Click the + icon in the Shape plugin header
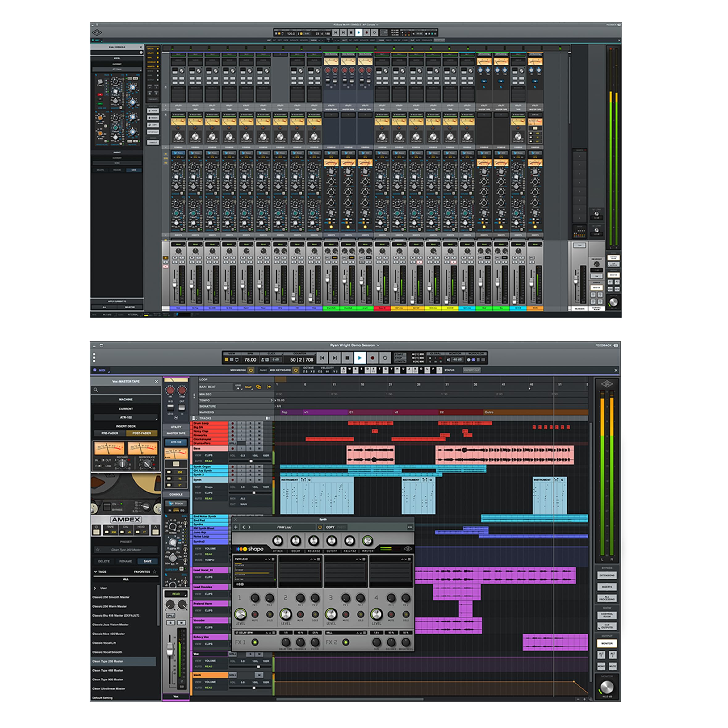Screen dimensions: 728x728 236,527
